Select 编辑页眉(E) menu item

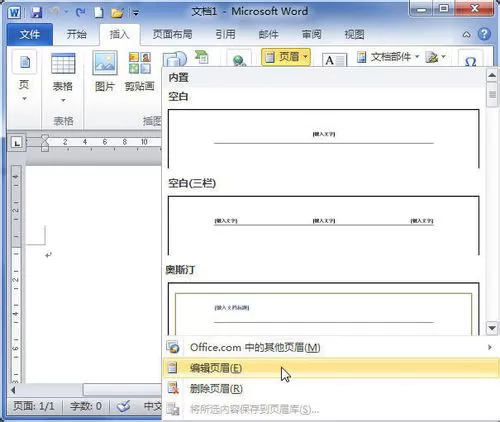click(x=331, y=368)
